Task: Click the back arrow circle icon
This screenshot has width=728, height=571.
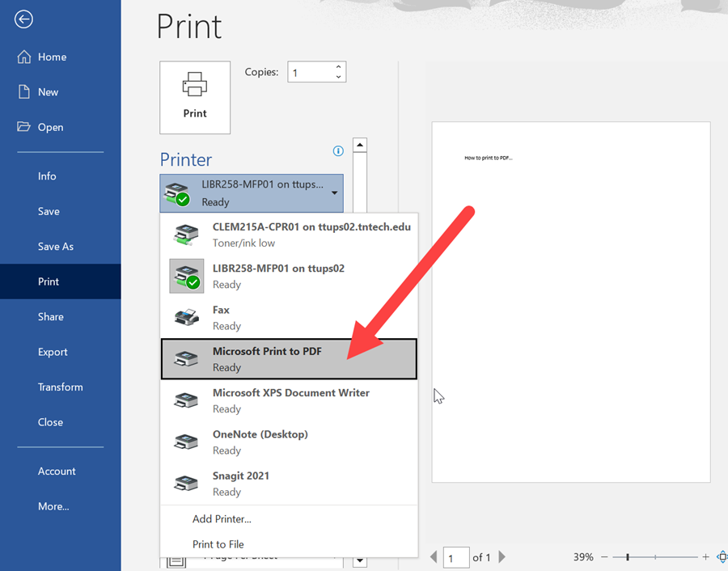Action: (23, 19)
